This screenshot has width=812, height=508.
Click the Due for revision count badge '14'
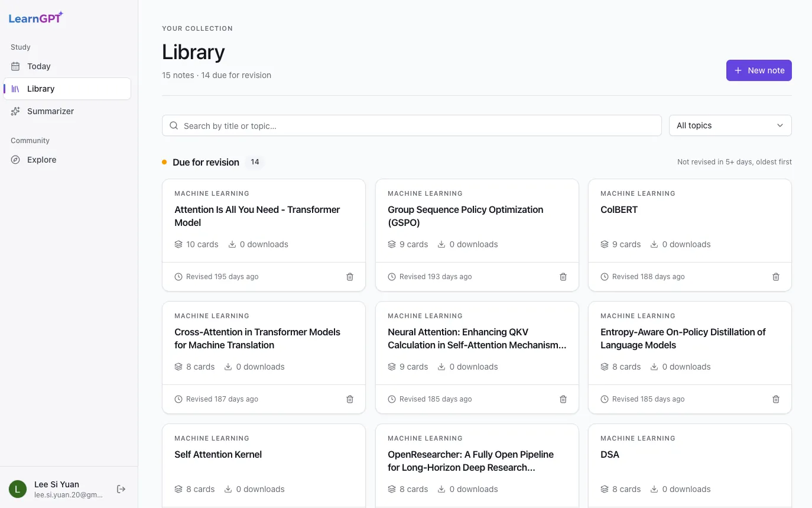click(255, 162)
